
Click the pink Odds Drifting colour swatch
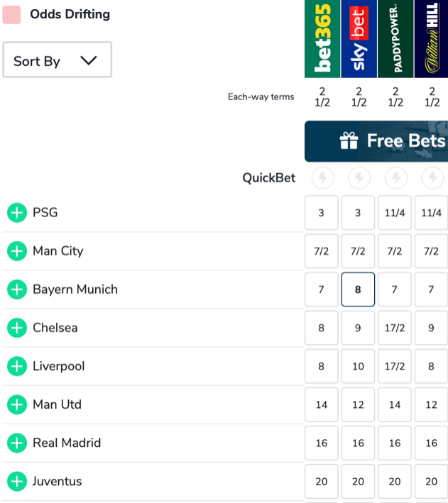[x=11, y=14]
